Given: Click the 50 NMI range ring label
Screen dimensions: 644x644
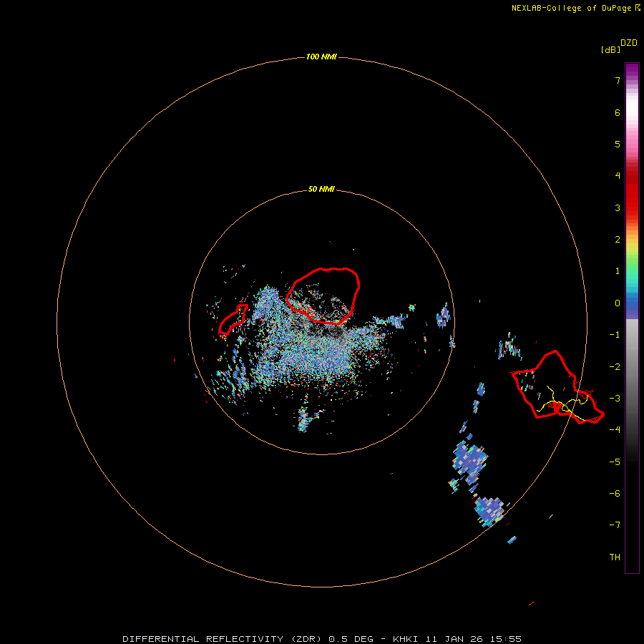Looking at the screenshot, I should pos(321,189).
